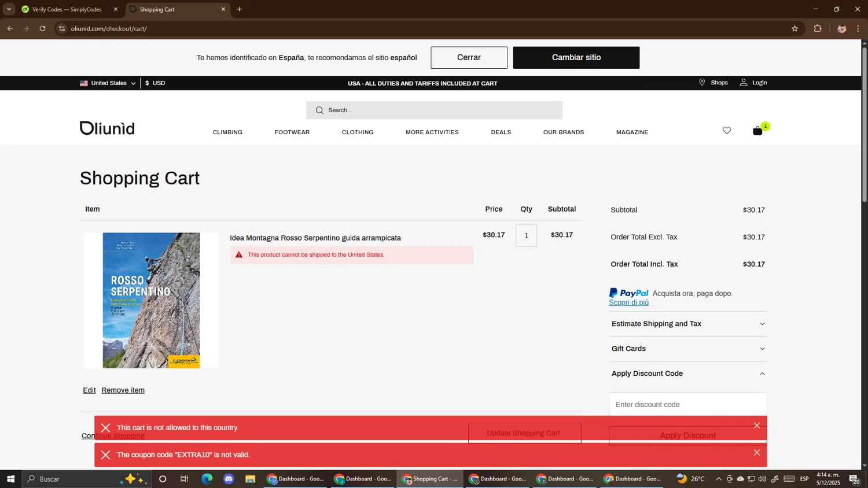
Task: Dismiss the 'cart is not allowed' error
Action: (757, 426)
